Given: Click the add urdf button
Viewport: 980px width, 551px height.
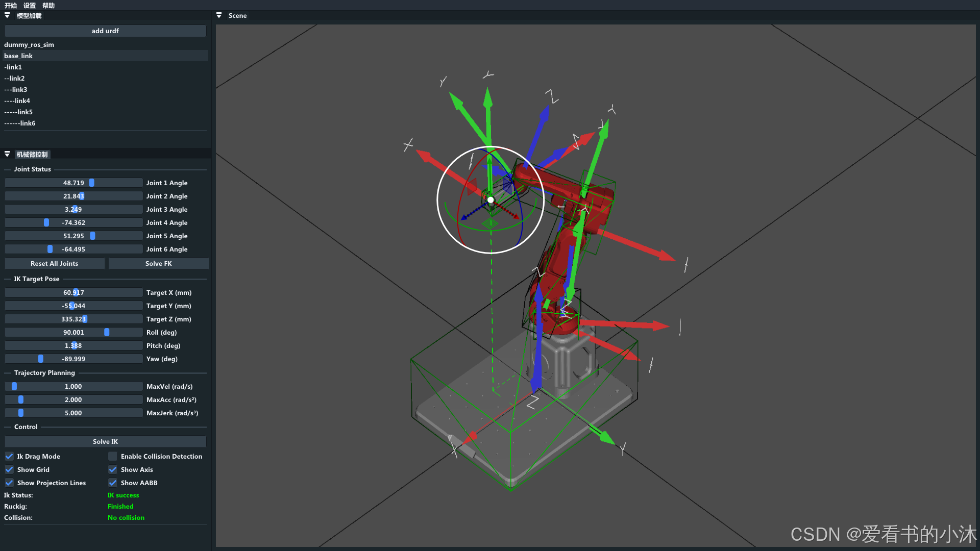Looking at the screenshot, I should pos(105,31).
